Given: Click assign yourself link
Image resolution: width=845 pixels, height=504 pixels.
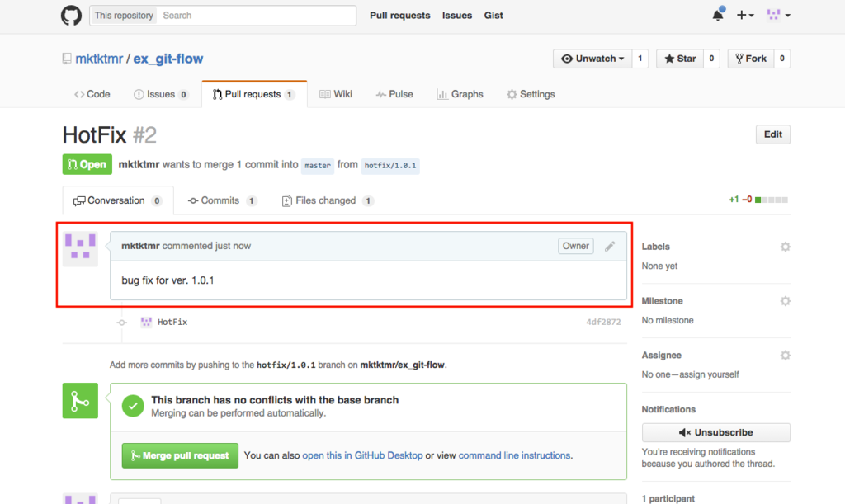Looking at the screenshot, I should (709, 374).
